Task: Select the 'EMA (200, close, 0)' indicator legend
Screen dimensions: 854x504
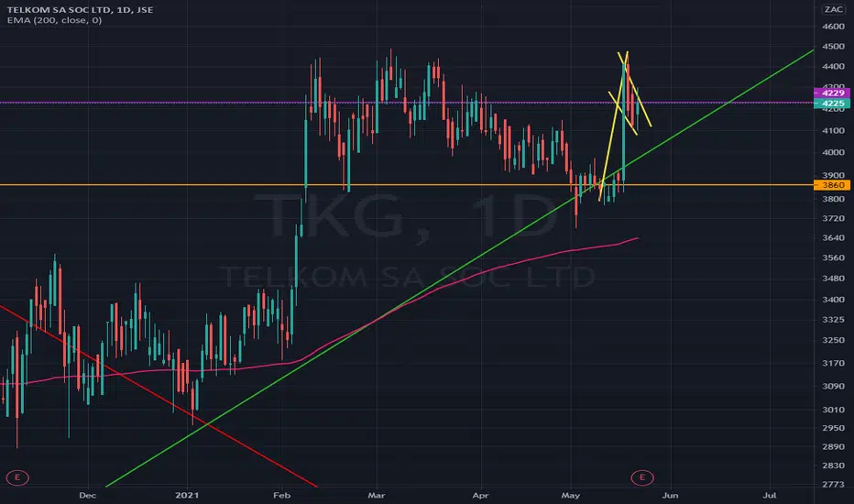Action: tap(54, 20)
